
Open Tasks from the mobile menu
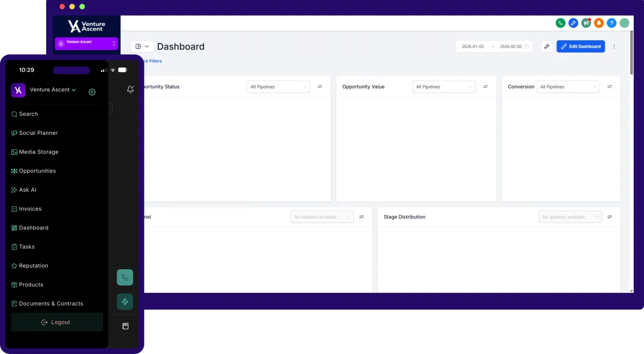click(x=23, y=247)
